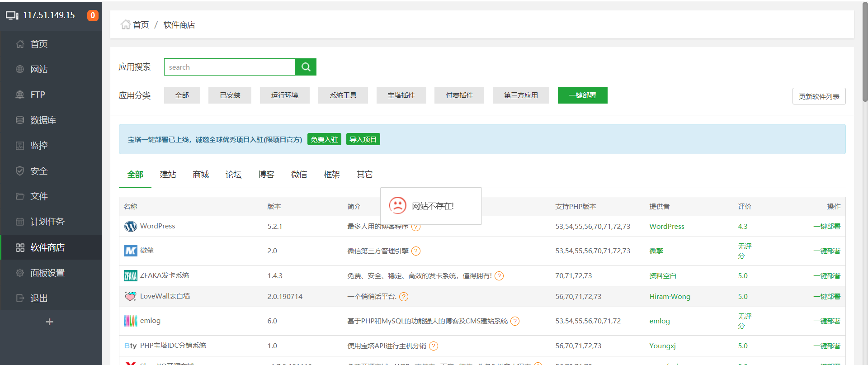Filter apps by 系统工具 category
Screen dimensions: 868x365
pos(343,95)
